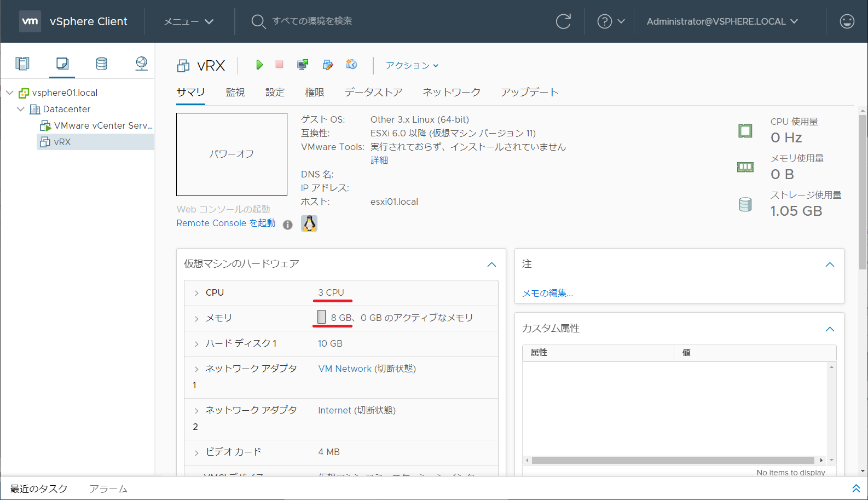Image resolution: width=868 pixels, height=500 pixels.
Task: Expand the メモリ hardware row
Action: [x=196, y=319]
